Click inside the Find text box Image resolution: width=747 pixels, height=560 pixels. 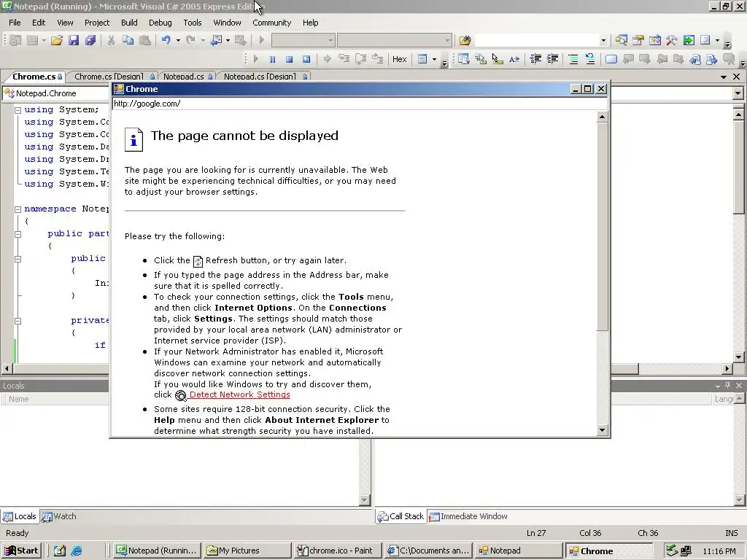tap(536, 41)
